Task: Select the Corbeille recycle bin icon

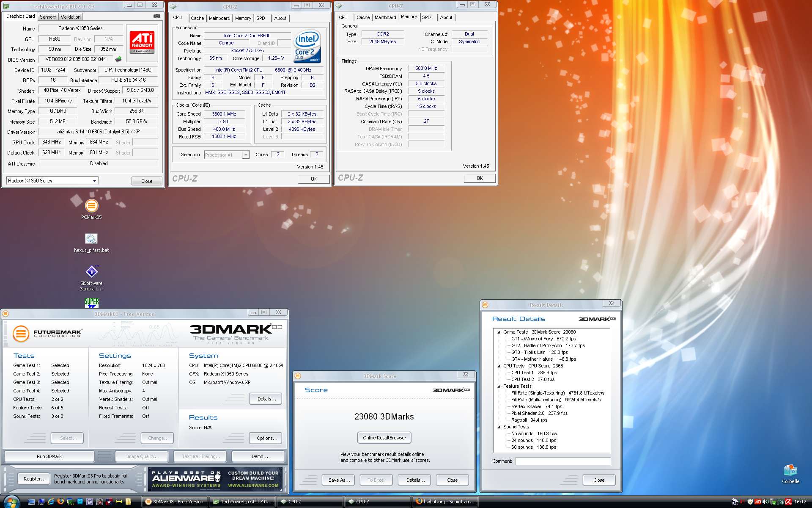Action: pyautogui.click(x=790, y=474)
